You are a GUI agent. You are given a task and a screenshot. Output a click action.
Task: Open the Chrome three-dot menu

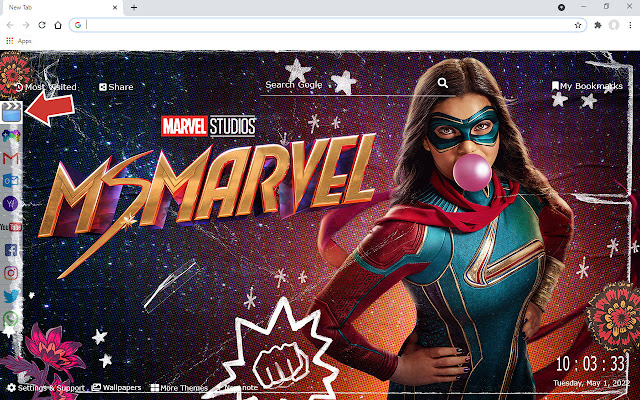coord(630,25)
